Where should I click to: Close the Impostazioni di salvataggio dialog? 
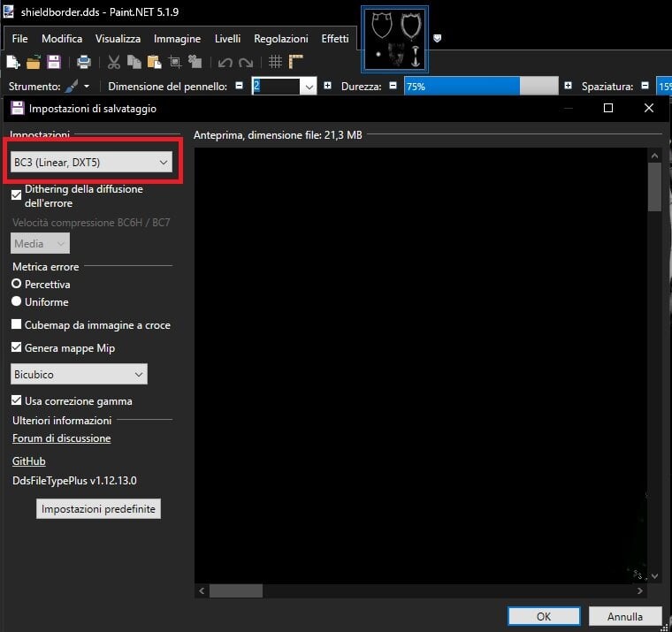pyautogui.click(x=649, y=108)
